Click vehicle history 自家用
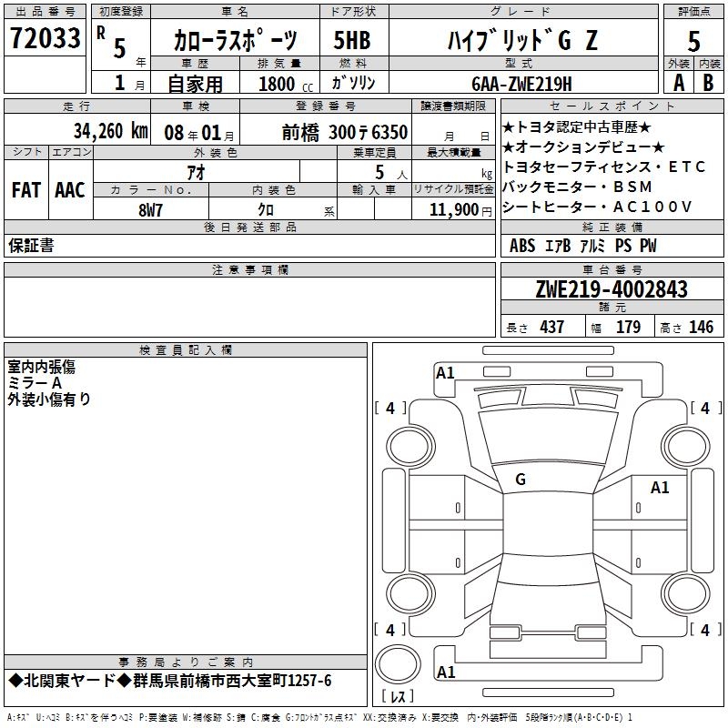This screenshot has height=728, width=728. tap(196, 84)
